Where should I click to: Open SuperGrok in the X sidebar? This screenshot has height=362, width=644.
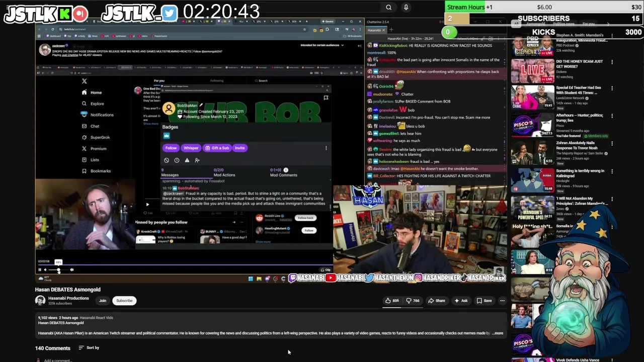coord(96,137)
